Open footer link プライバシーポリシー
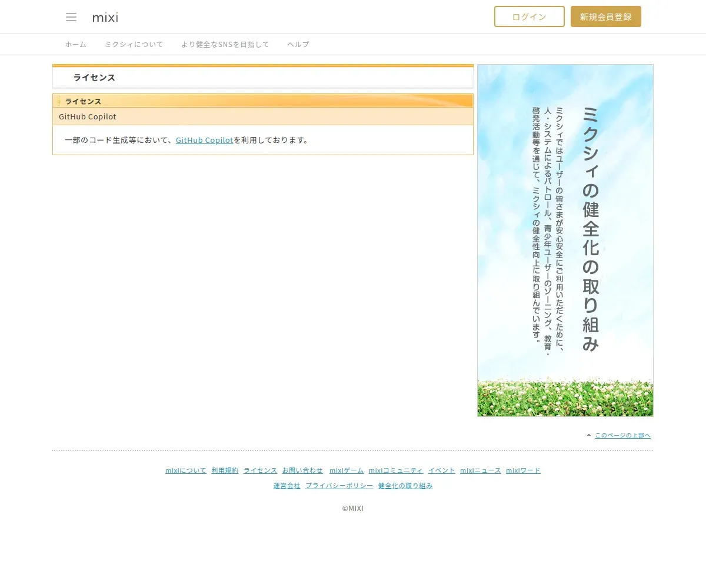Viewport: 706px width, 588px height. coord(339,486)
